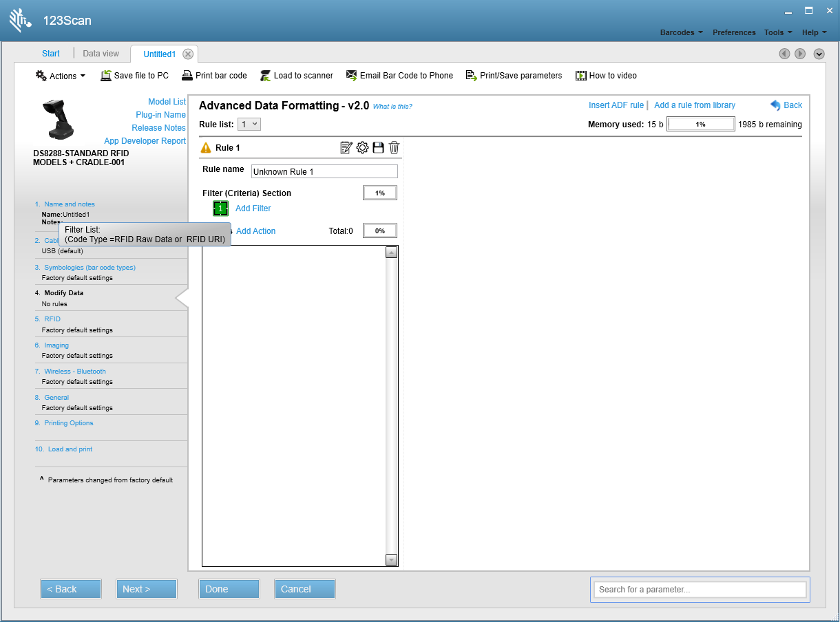840x622 pixels.
Task: Open the rule notes edit icon
Action: (x=346, y=147)
